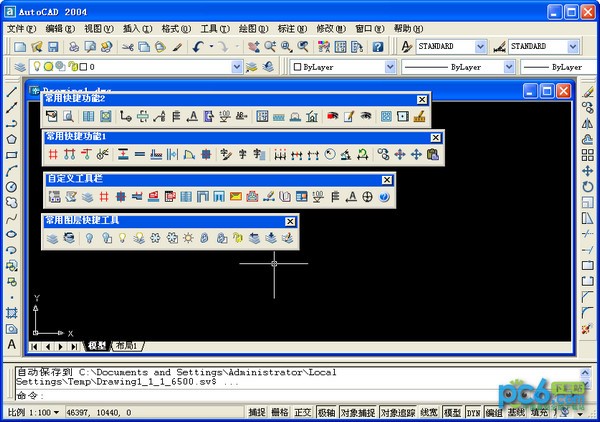600x422 pixels.
Task: Click the Help question mark icon
Action: (378, 47)
